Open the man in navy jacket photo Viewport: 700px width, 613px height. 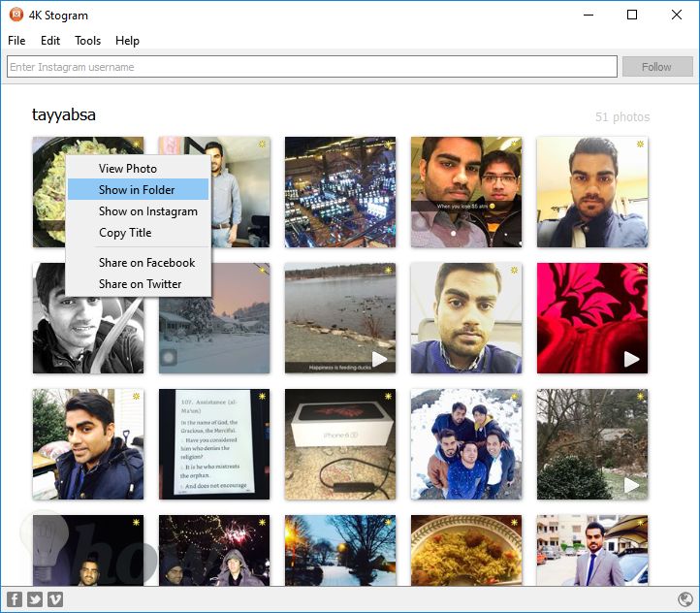pos(88,444)
